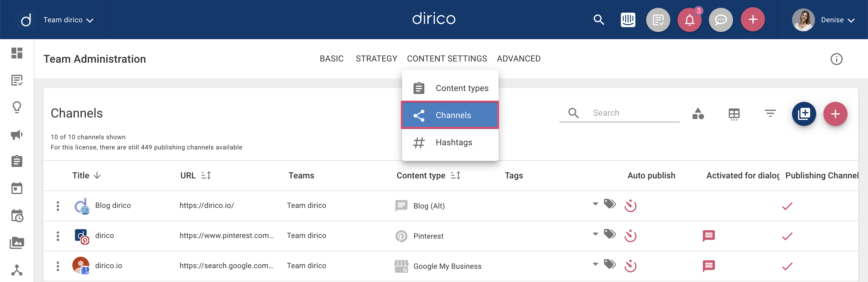The image size is (868, 282).
Task: Click the shapes category icon
Action: click(x=698, y=114)
